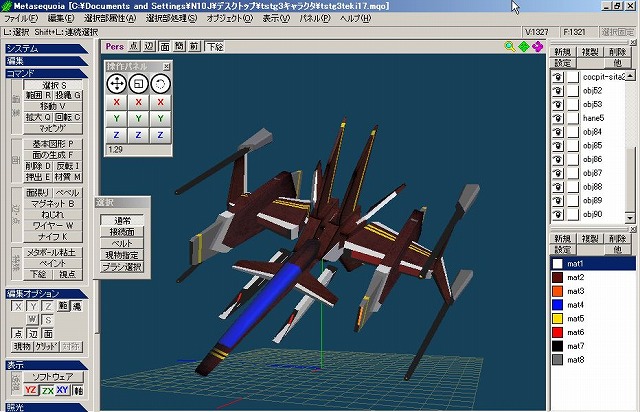Click red X under the move icon
Screen dimensions: 640x412
116,102
